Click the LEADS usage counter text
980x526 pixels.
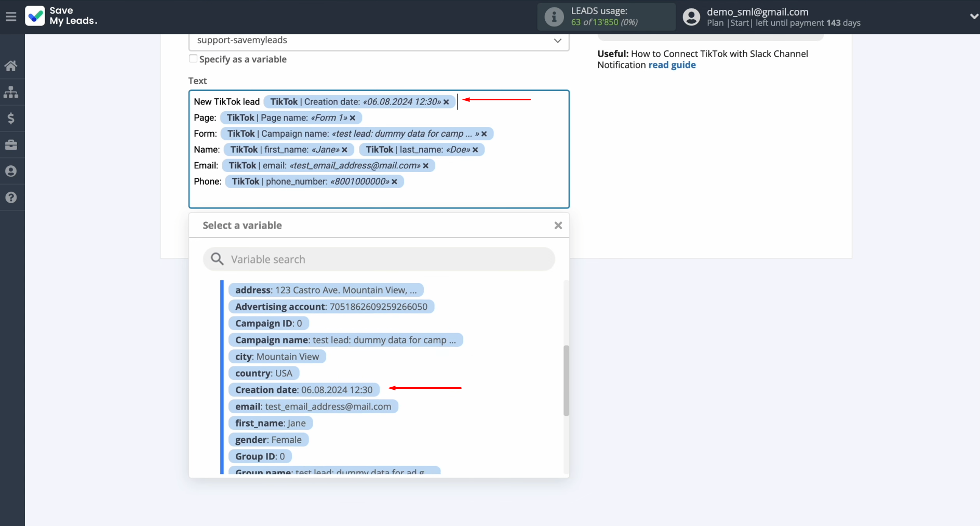coord(604,22)
